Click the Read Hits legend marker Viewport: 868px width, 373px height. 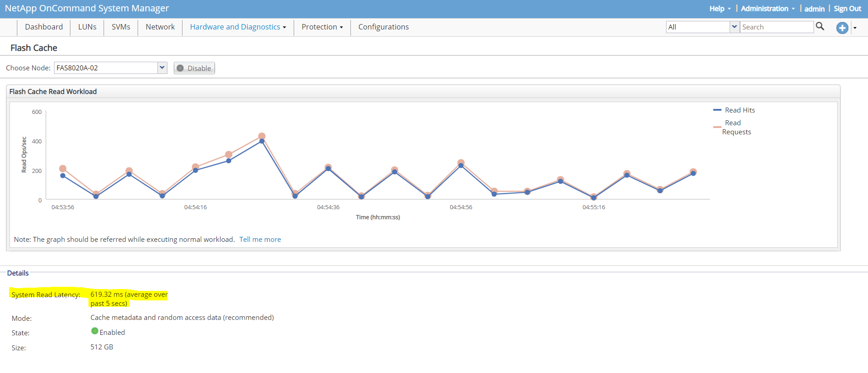tap(717, 110)
